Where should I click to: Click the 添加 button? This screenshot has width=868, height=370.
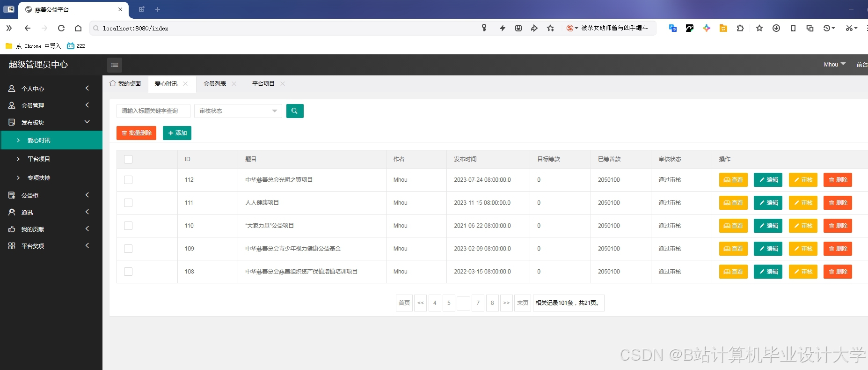(x=177, y=133)
